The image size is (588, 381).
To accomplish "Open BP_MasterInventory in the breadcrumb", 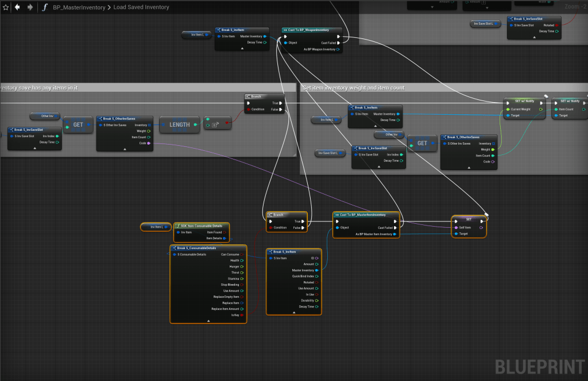I will (x=79, y=7).
